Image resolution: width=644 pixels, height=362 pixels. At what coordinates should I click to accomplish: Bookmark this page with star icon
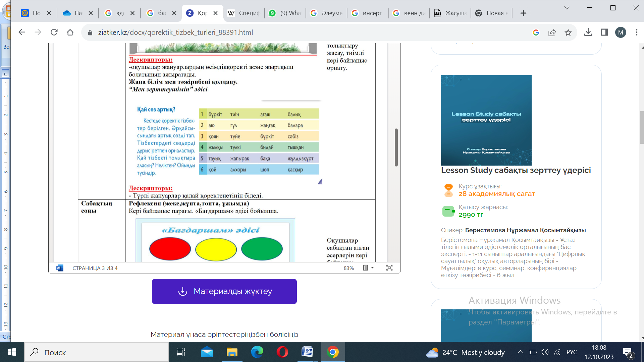tap(568, 33)
